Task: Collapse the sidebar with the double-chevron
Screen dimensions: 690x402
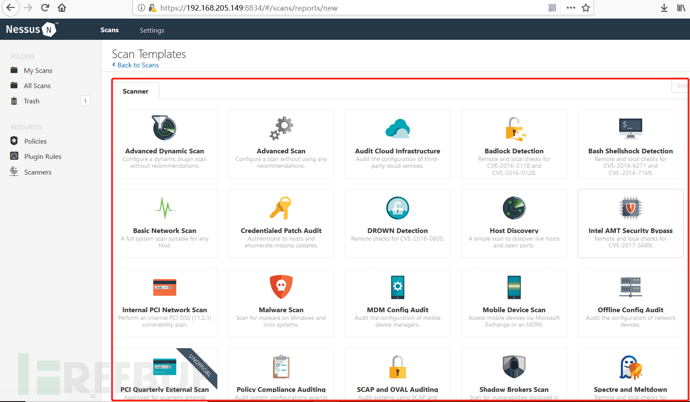Action: click(93, 396)
